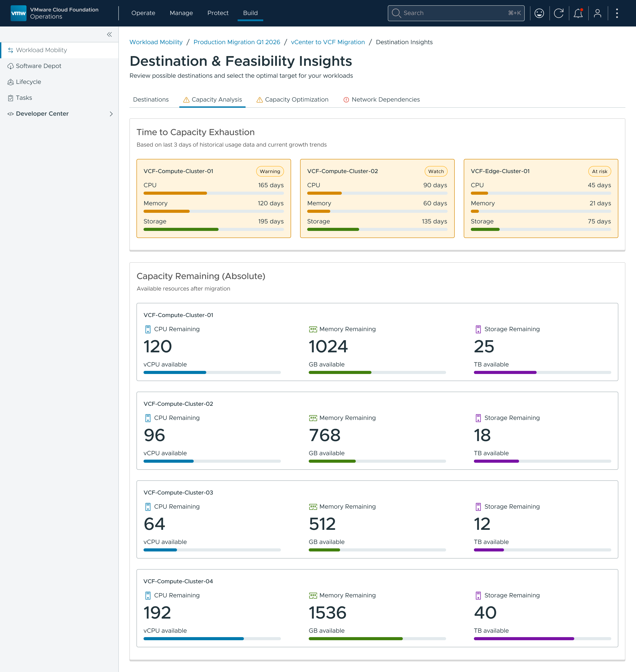The image size is (636, 672).
Task: Click Cluster-04 Storage Remaining purple progress bar
Action: click(x=542, y=639)
